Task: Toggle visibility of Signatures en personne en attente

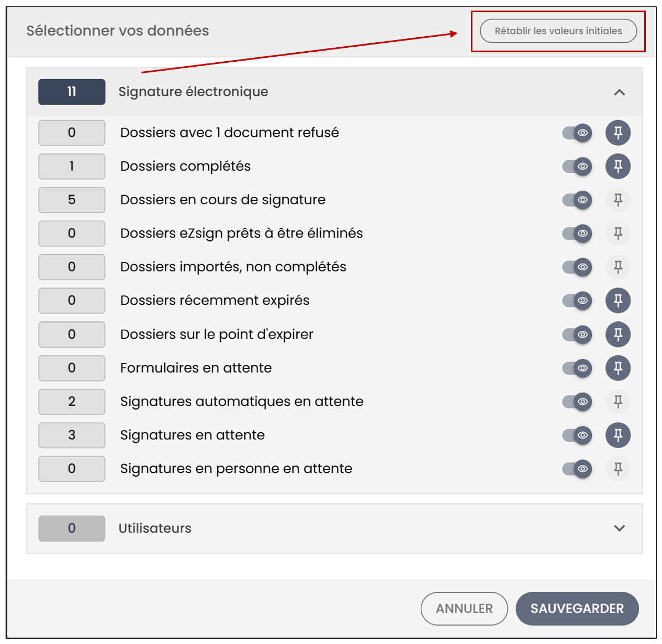Action: [577, 469]
